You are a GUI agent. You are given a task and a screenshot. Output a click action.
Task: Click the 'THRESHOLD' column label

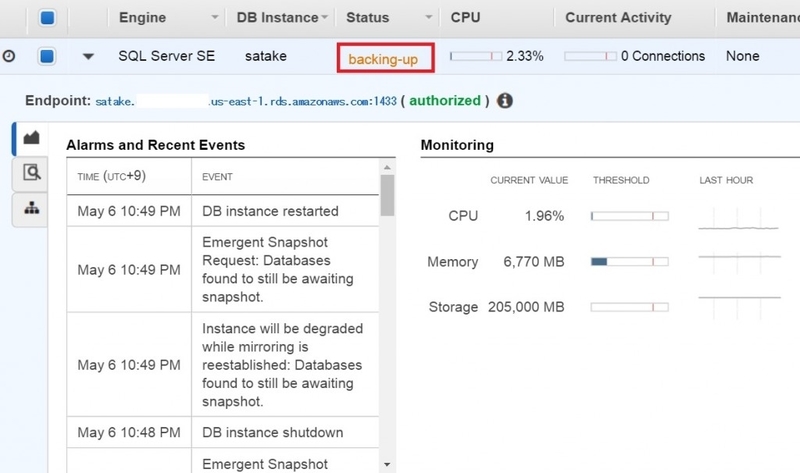click(621, 180)
